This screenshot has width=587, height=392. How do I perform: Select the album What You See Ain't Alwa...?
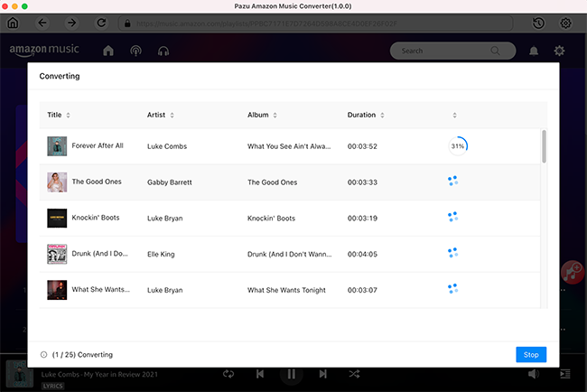click(289, 146)
